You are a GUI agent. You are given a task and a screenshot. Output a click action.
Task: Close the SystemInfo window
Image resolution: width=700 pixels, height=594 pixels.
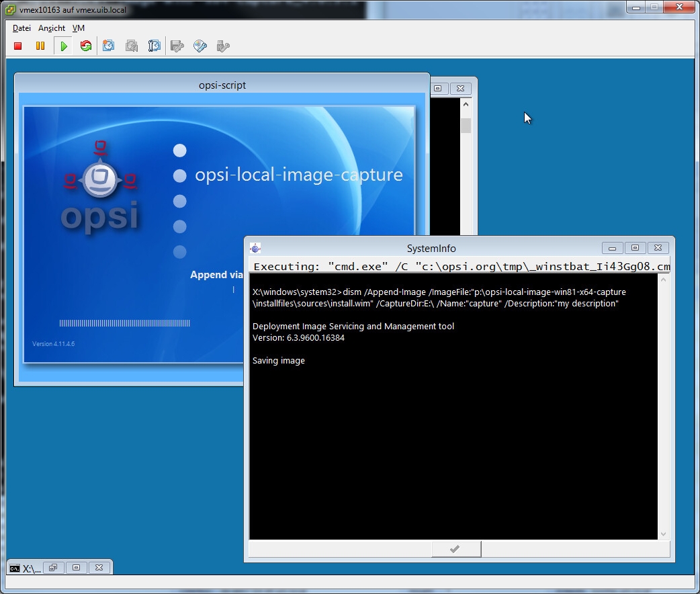[658, 248]
